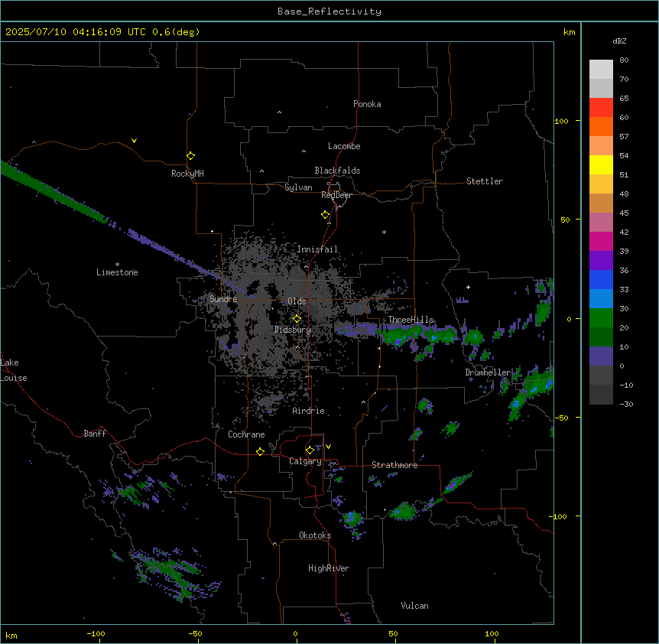Click the Didsbury town label
The height and width of the screenshot is (644, 659).
coord(293,330)
